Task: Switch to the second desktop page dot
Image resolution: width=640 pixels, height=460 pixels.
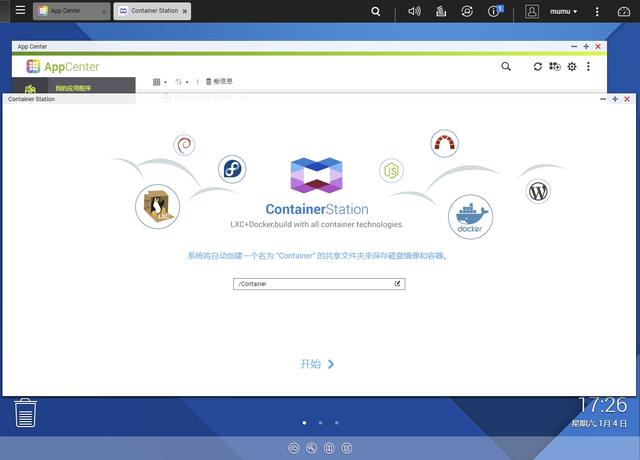Action: [320, 423]
